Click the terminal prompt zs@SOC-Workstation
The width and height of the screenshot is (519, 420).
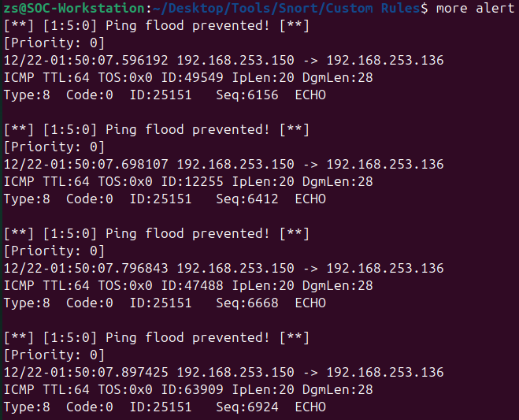pyautogui.click(x=75, y=9)
